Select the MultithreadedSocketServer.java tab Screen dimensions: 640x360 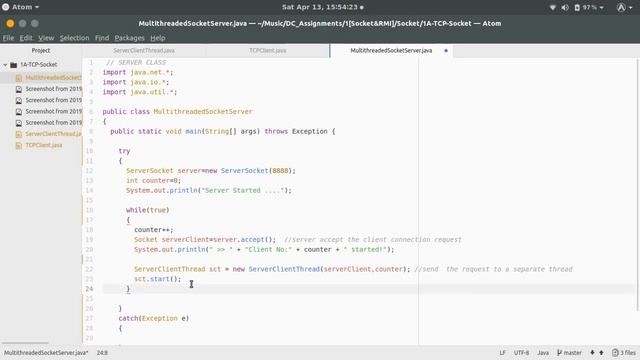pos(391,51)
